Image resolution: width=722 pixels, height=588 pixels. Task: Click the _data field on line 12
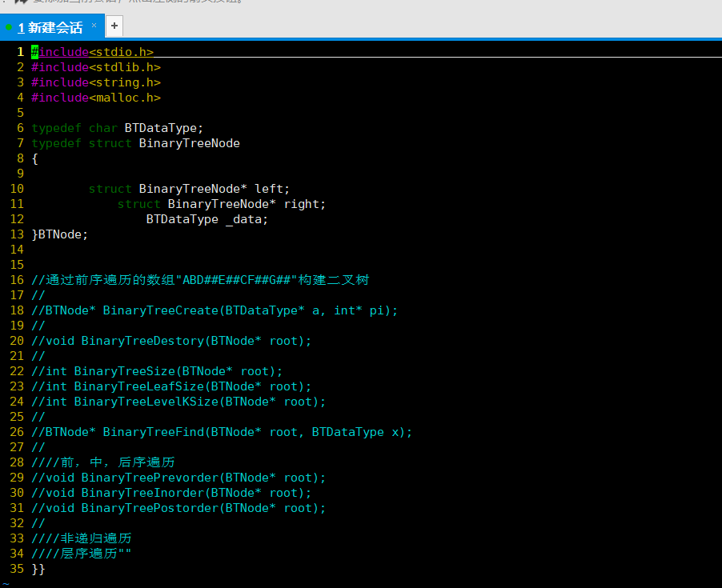pos(245,218)
